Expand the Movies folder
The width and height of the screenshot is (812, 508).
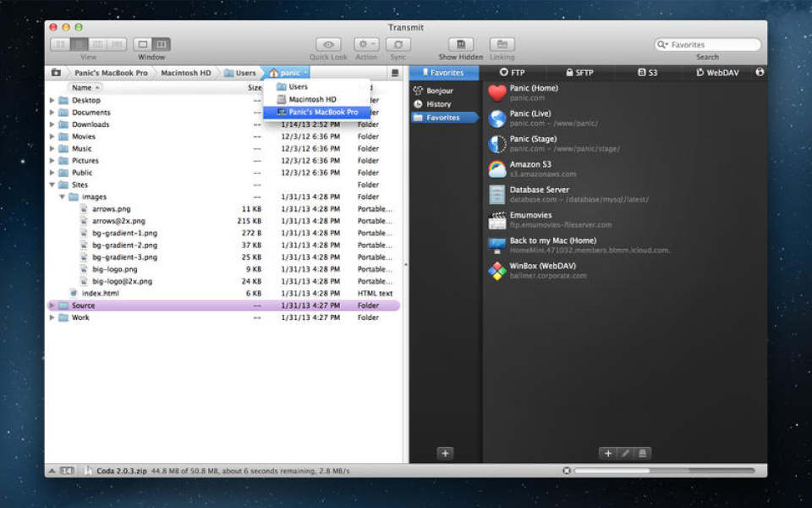tap(52, 136)
